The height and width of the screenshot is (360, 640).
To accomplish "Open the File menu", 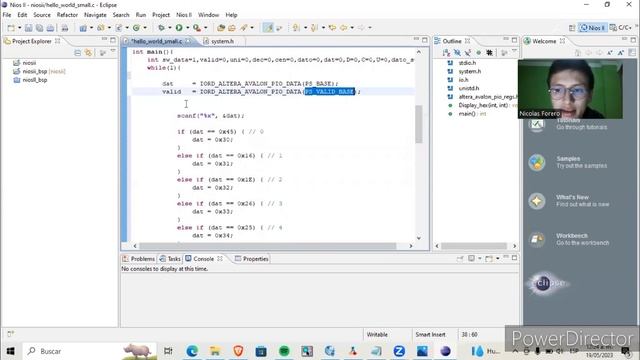I will pyautogui.click(x=7, y=15).
